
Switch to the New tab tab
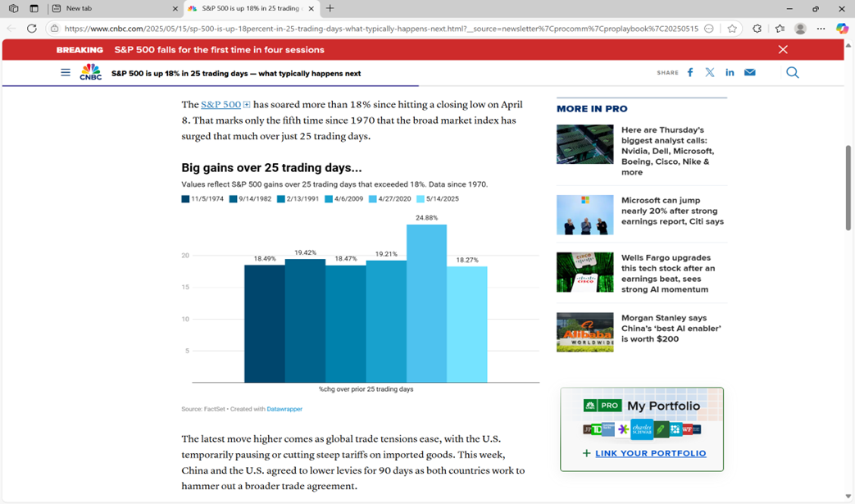click(x=115, y=9)
